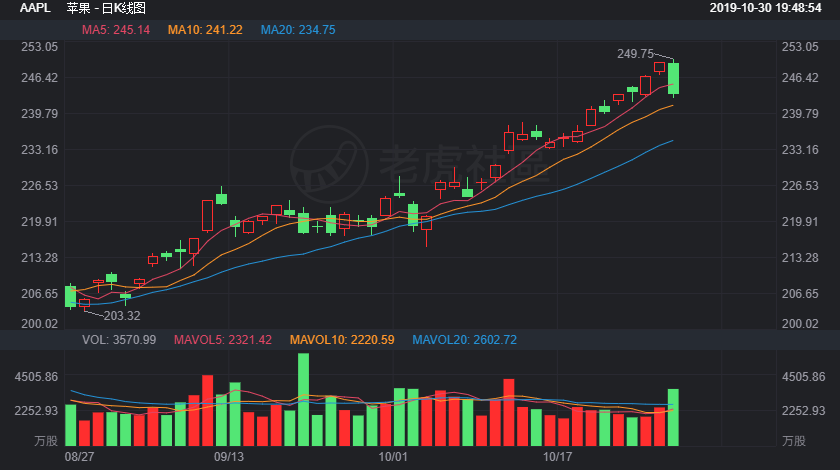Image resolution: width=840 pixels, height=470 pixels.
Task: Click the right axis 253.05 price label
Action: click(x=800, y=47)
